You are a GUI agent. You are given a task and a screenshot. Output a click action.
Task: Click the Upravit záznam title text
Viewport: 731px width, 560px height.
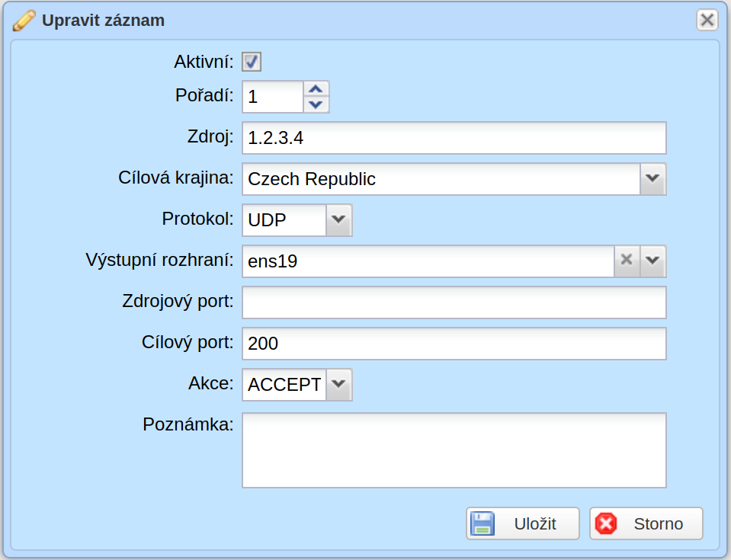[x=103, y=21]
